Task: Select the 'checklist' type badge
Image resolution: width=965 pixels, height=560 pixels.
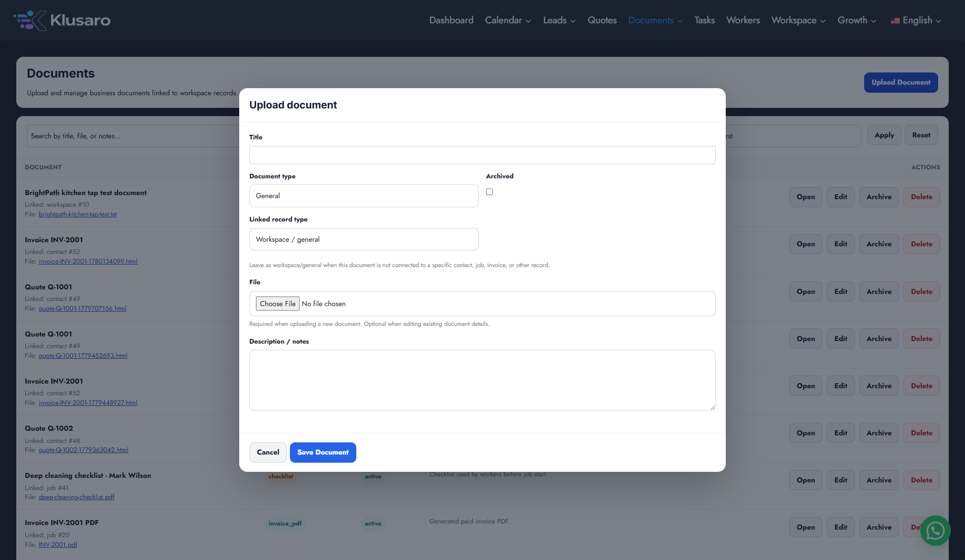Action: pos(281,476)
